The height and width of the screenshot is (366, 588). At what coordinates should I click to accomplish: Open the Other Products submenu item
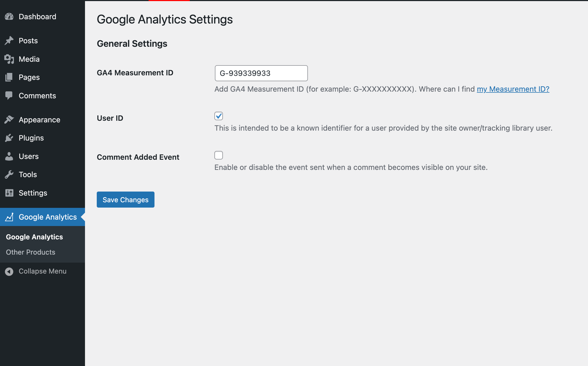30,252
